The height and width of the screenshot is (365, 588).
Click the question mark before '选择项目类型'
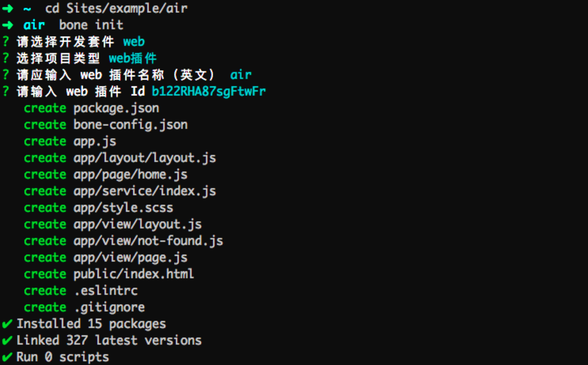point(6,58)
